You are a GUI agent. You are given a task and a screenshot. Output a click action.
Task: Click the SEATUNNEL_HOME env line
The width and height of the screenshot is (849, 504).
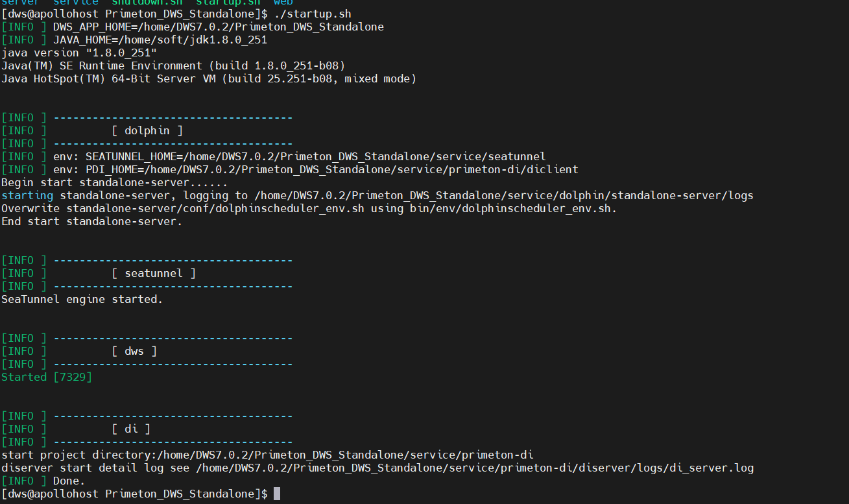pyautogui.click(x=274, y=156)
